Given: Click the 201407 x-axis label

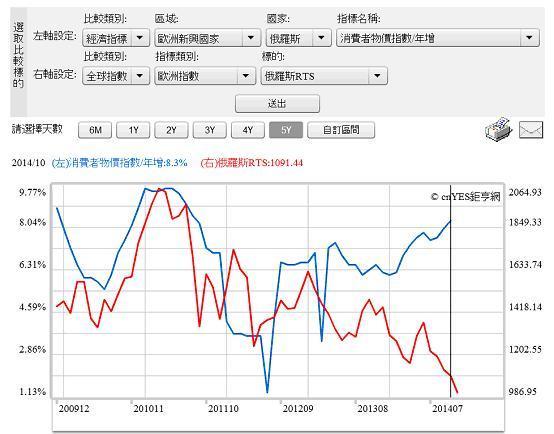Looking at the screenshot, I should point(447,409).
